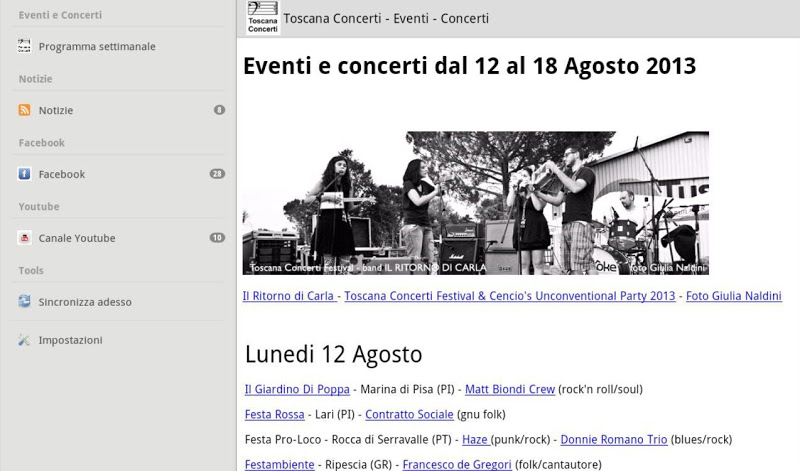
Task: Click the Festa Pro-Loco - Rocca di Serravalle text
Action: click(x=348, y=439)
